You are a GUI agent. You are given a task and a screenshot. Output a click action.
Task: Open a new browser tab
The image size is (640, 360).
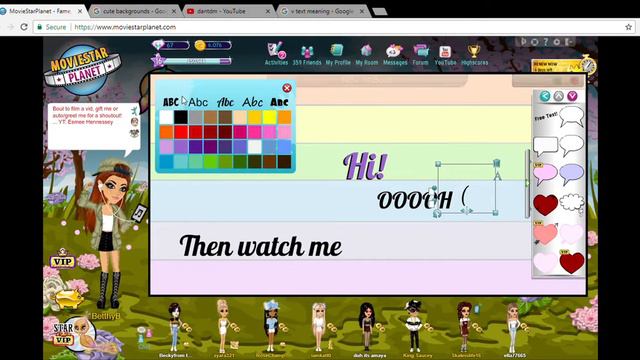380,11
